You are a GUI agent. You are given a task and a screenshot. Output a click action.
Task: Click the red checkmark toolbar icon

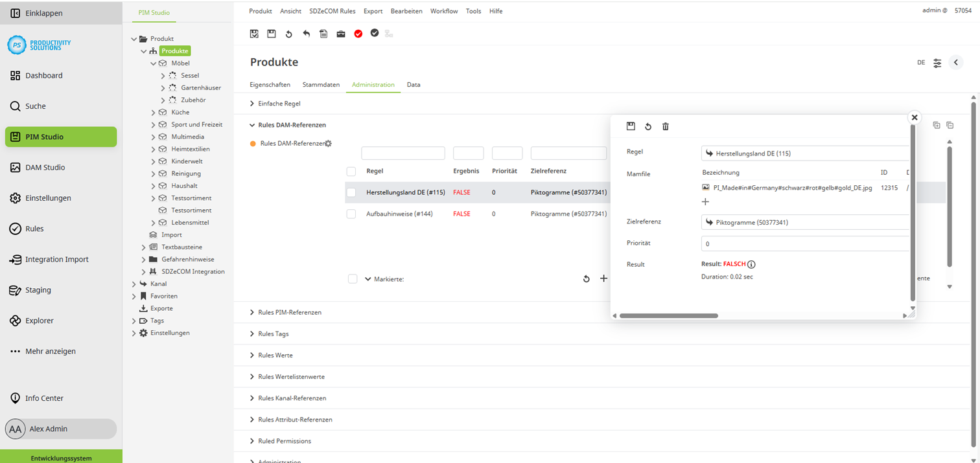[x=358, y=34]
